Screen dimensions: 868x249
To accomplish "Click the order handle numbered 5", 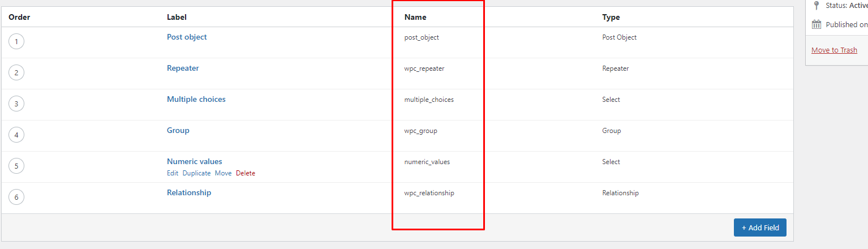I will point(16,166).
